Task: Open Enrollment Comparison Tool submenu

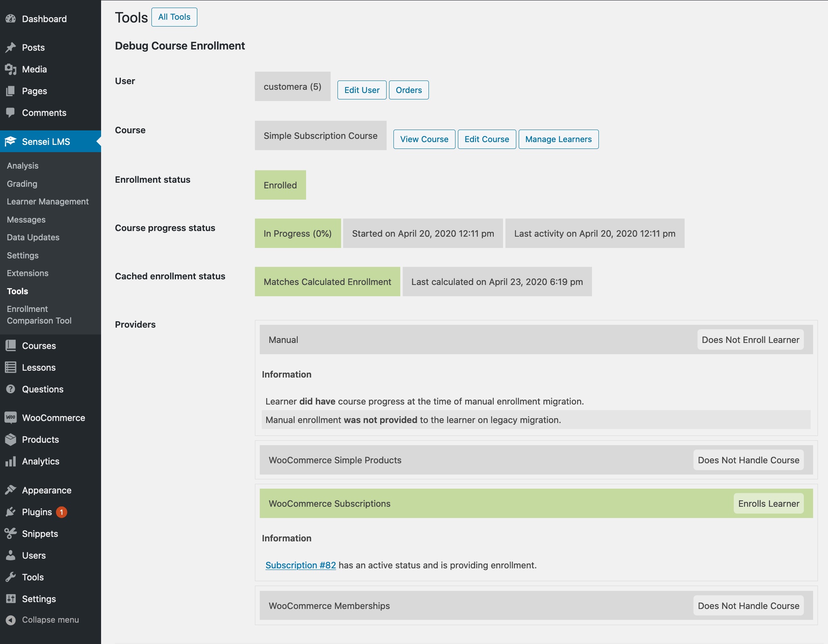Action: [x=39, y=315]
